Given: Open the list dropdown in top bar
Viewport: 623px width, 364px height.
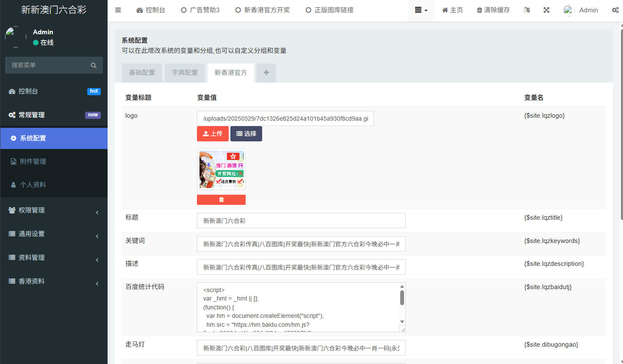Looking at the screenshot, I should point(421,10).
